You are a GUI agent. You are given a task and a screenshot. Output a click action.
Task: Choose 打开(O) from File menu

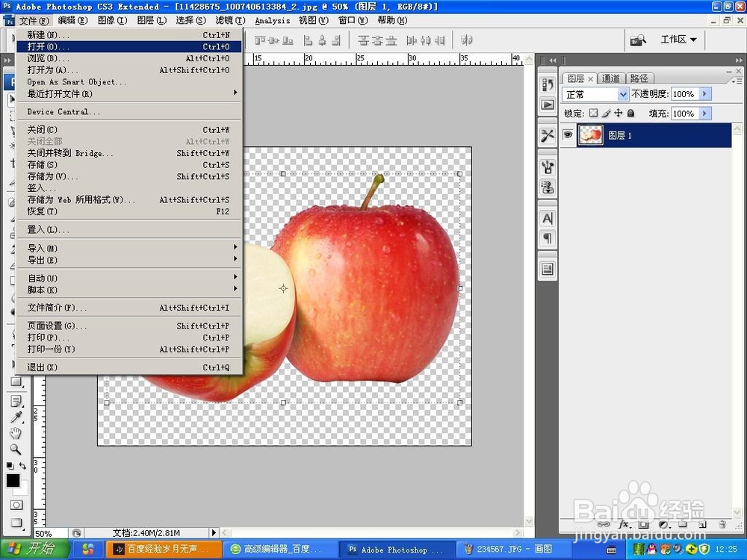(129, 46)
